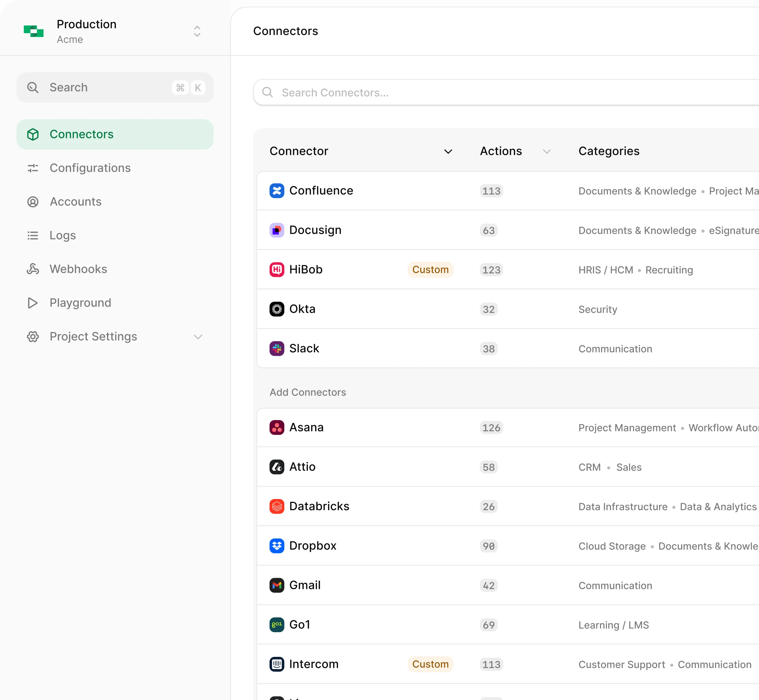Click the Asana logo icon
Image resolution: width=759 pixels, height=700 pixels.
coord(277,427)
